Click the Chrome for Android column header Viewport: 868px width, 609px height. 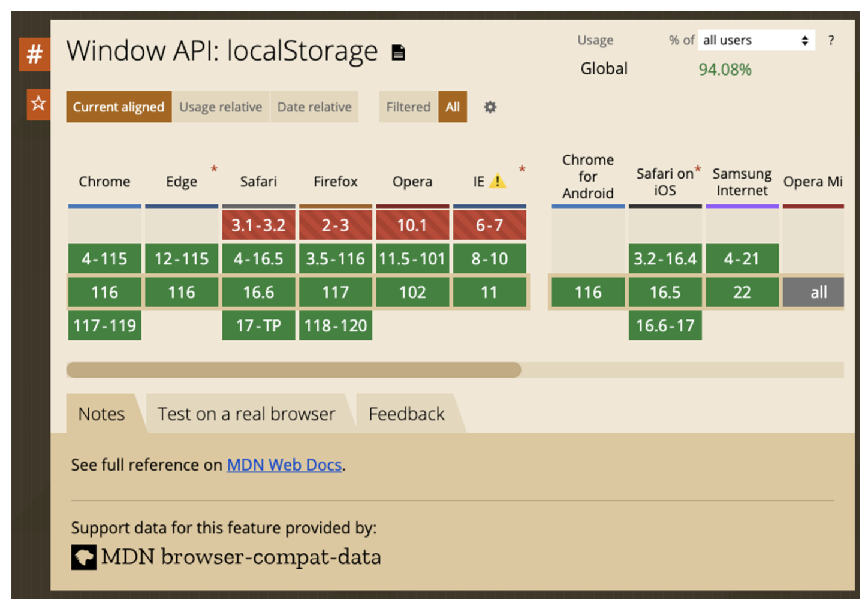coord(588,176)
